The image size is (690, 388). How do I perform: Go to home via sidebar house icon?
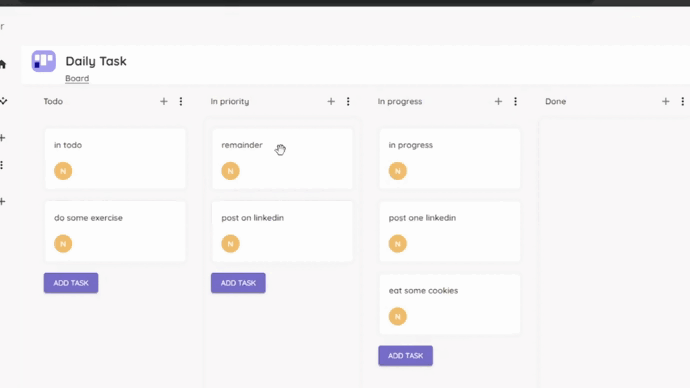tap(3, 65)
